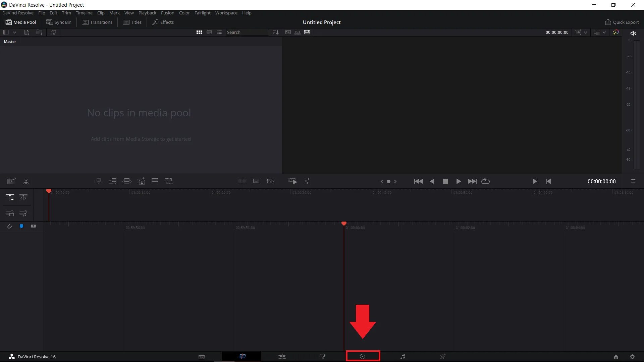The width and height of the screenshot is (644, 362).
Task: Click the Quick Export button
Action: pos(622,22)
